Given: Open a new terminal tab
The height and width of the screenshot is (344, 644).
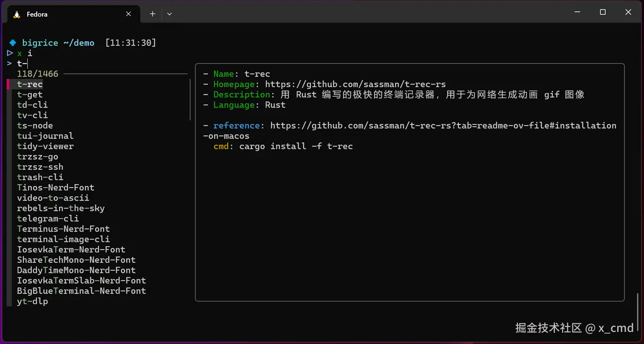Looking at the screenshot, I should tap(153, 14).
